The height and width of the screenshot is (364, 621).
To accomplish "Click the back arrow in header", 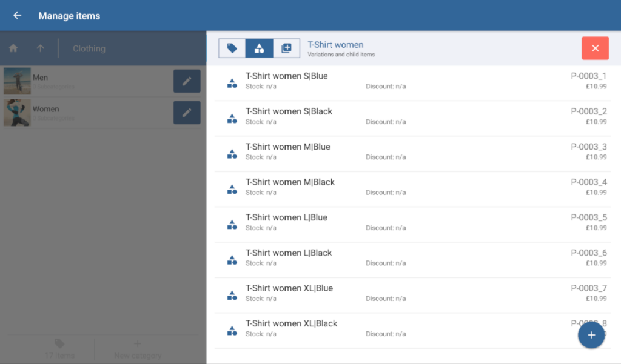I will pos(17,16).
